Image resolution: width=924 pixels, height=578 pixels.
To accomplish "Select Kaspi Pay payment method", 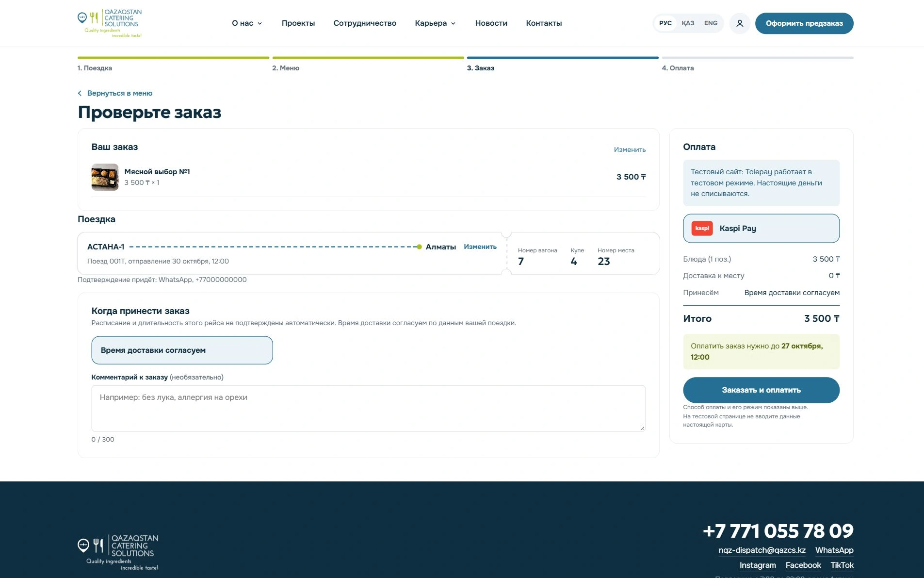I will point(761,228).
